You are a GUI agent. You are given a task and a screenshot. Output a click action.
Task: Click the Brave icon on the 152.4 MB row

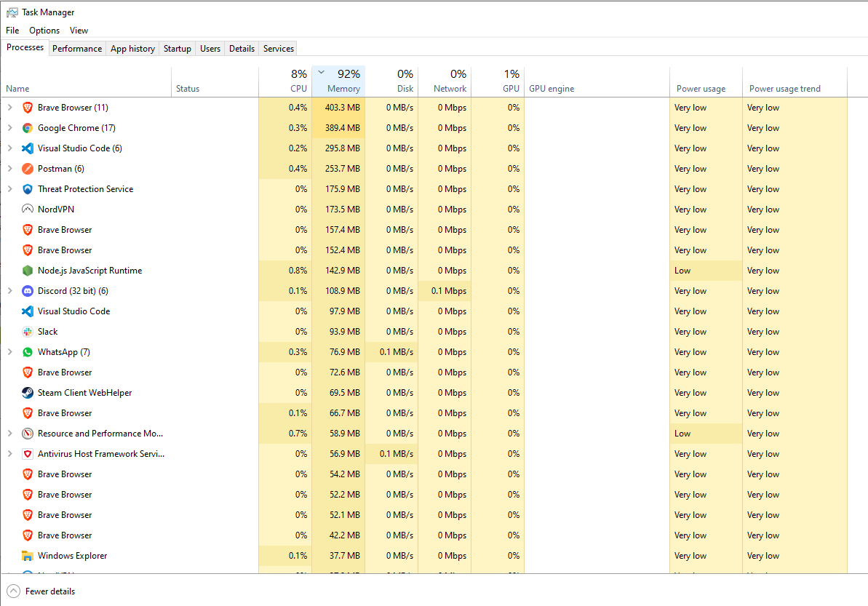click(x=27, y=250)
